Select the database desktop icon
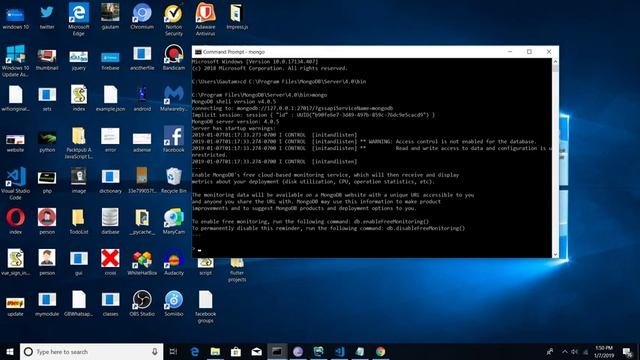The image size is (640, 360). 110,221
